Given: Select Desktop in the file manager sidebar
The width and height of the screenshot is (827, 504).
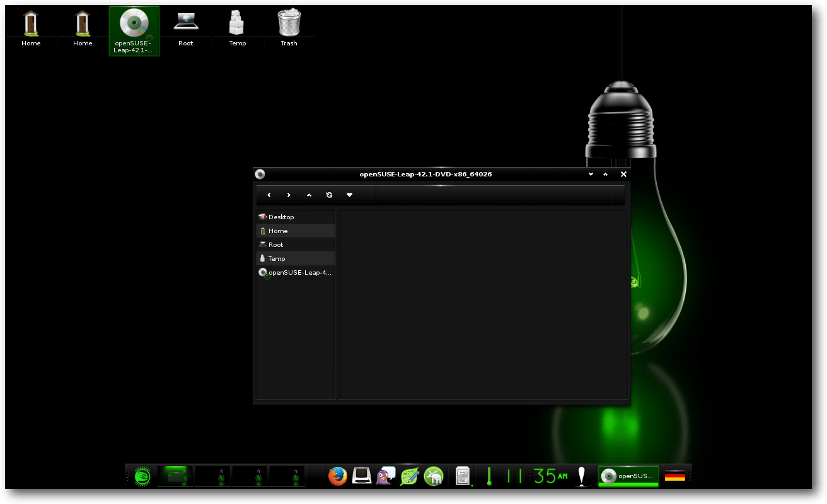Looking at the screenshot, I should point(296,217).
